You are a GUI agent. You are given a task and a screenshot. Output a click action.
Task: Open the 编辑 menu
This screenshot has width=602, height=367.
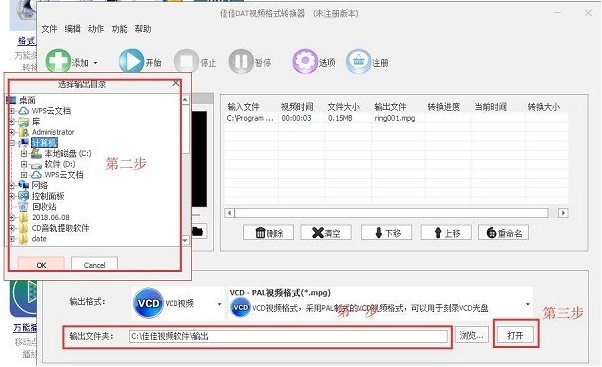tap(73, 29)
